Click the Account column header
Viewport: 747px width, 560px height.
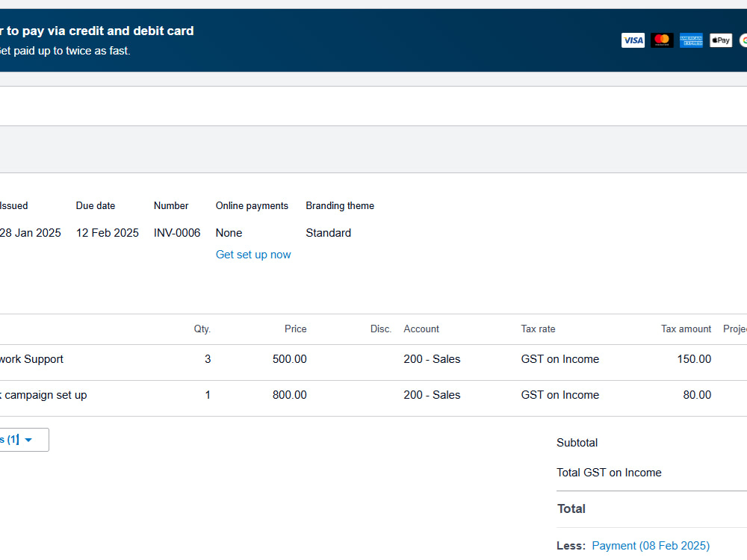click(x=421, y=329)
